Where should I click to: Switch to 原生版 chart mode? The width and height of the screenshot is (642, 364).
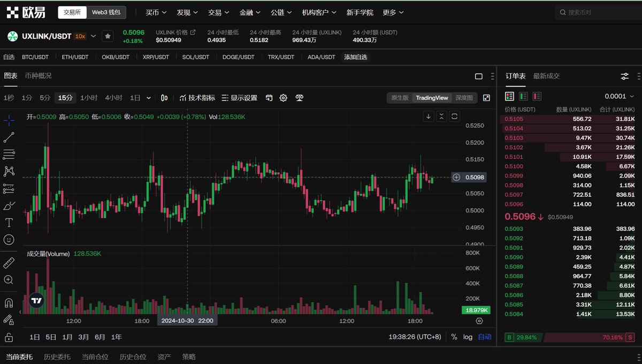click(400, 98)
